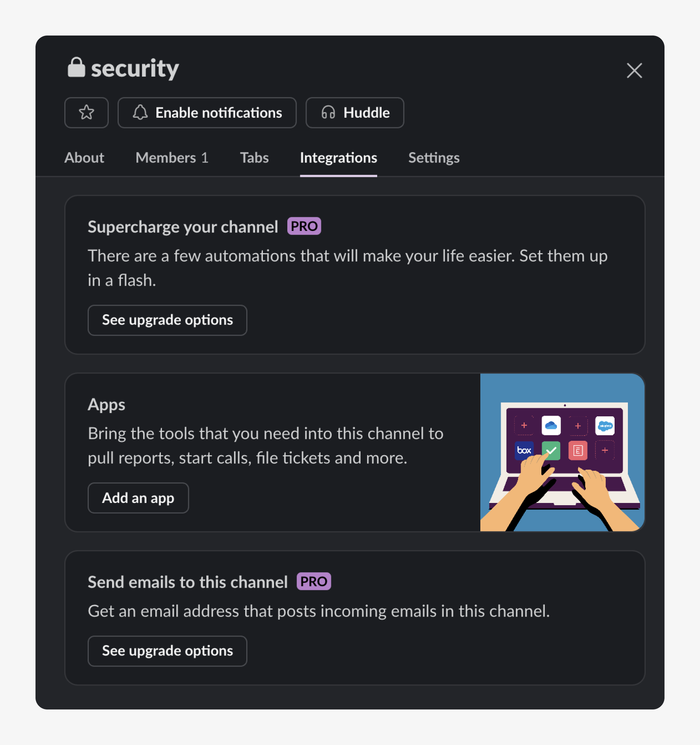Click the OneDrive cloud icon in illustration
This screenshot has height=745, width=700.
click(551, 426)
